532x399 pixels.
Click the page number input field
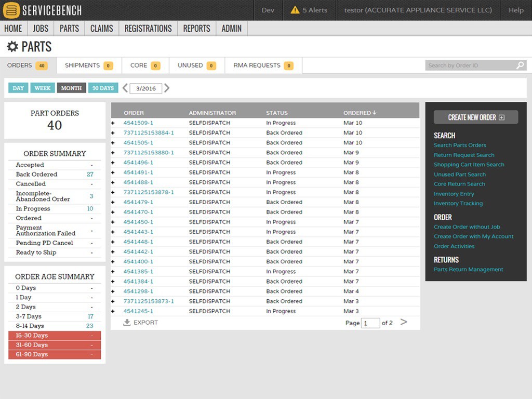pyautogui.click(x=370, y=323)
